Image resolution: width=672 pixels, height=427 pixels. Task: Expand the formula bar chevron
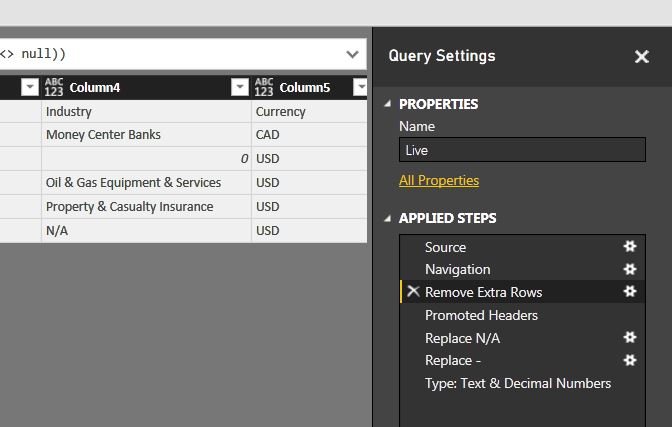(x=352, y=54)
